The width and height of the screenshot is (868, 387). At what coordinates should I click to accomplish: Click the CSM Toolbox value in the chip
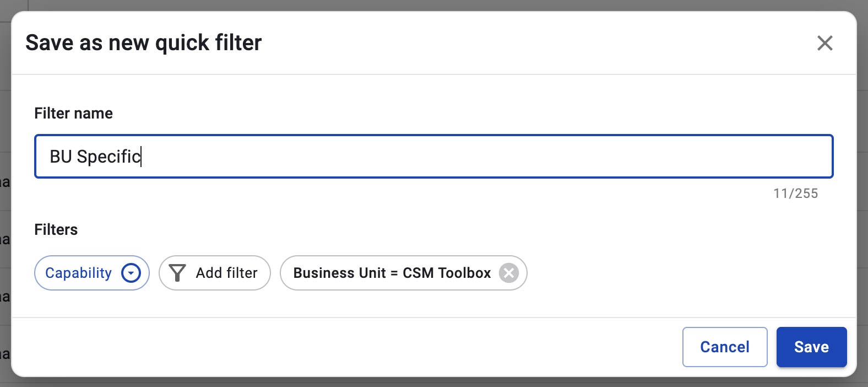pyautogui.click(x=447, y=273)
